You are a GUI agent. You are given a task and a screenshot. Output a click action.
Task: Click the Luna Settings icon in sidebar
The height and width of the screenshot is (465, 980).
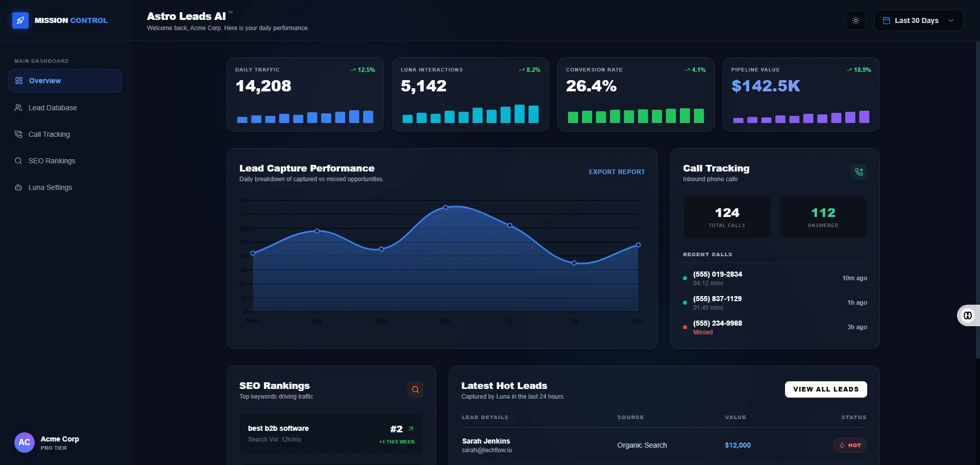[18, 187]
